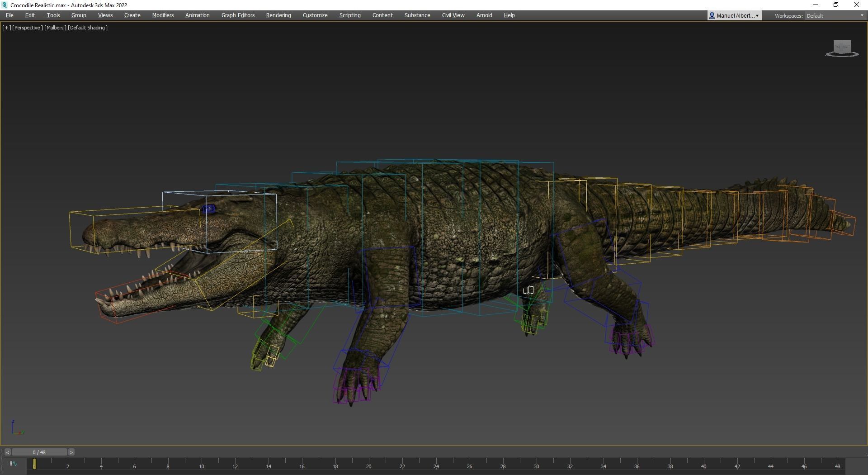Open the Tools menu

(53, 15)
